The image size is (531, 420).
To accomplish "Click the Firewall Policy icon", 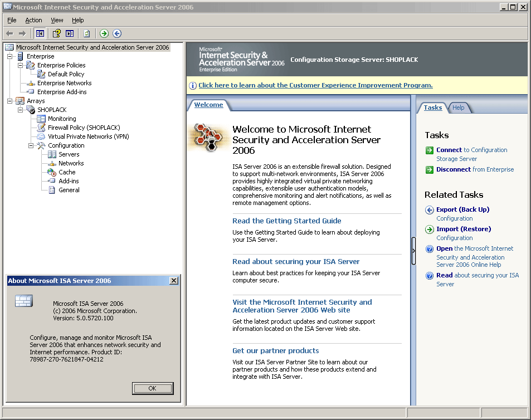I will click(41, 128).
